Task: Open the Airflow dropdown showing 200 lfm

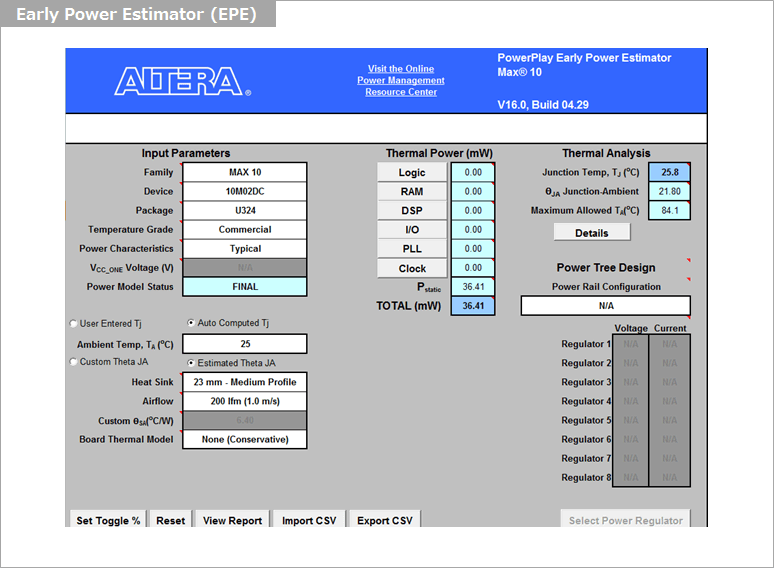Action: [245, 401]
